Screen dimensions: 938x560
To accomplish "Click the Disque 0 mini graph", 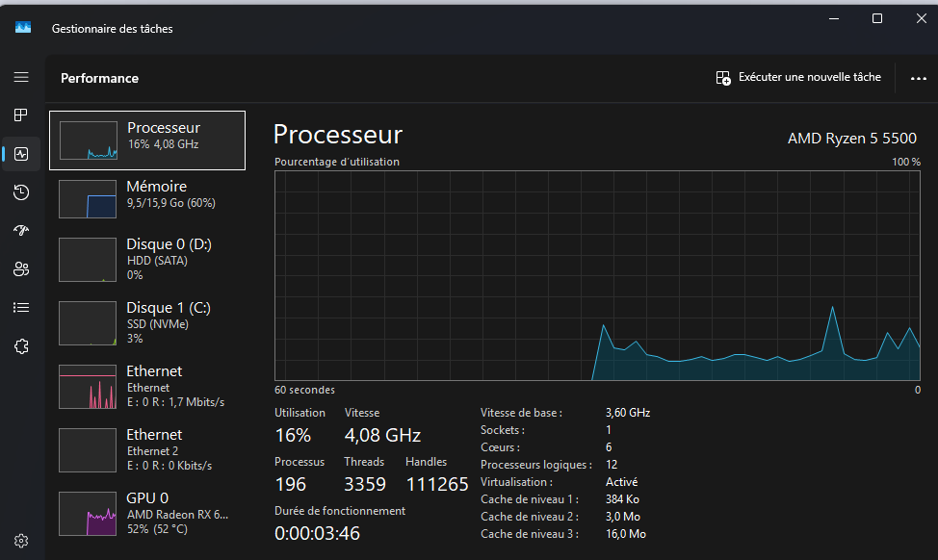I will pyautogui.click(x=88, y=260).
